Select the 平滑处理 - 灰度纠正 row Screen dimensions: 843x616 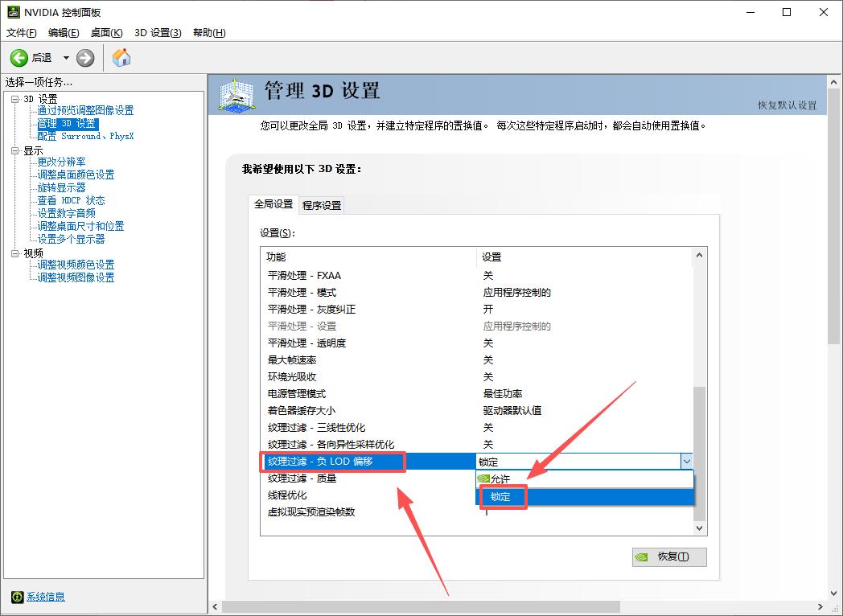coord(477,309)
